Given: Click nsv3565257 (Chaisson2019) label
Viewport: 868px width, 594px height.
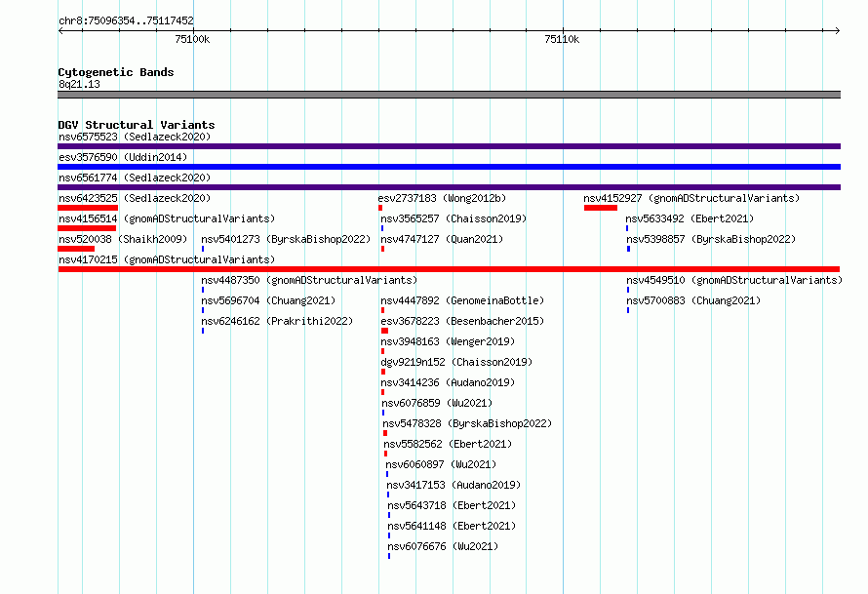Looking at the screenshot, I should click(454, 218).
